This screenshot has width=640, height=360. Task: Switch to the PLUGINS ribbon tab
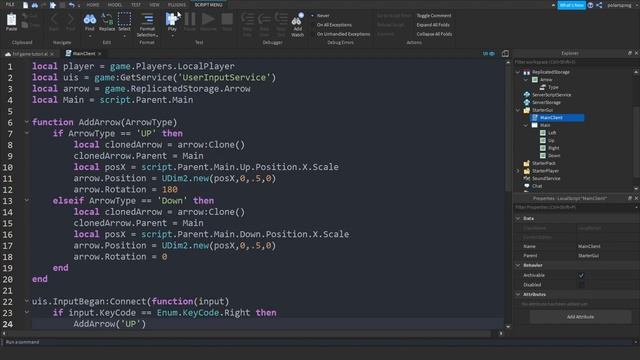coord(177,5)
